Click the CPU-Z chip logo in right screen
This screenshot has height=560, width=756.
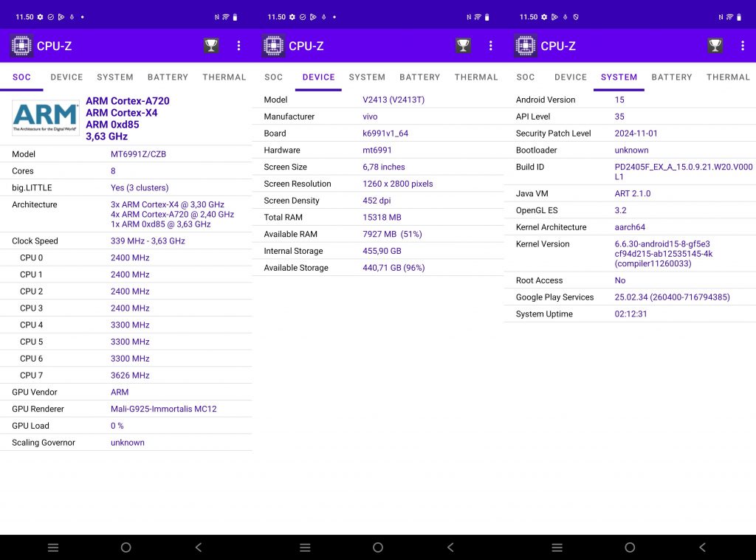click(526, 46)
